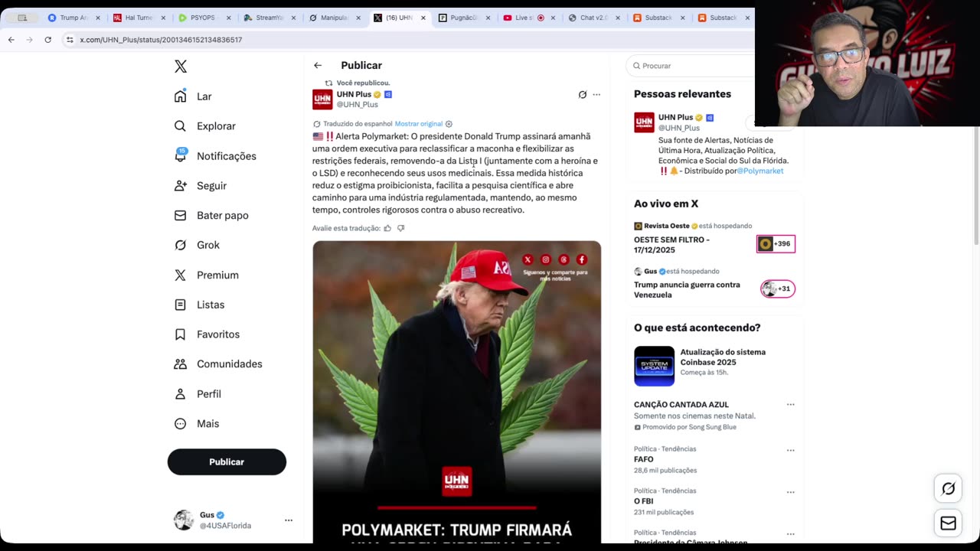Open the FAFO trending topic
The width and height of the screenshot is (980, 551).
pyautogui.click(x=644, y=460)
